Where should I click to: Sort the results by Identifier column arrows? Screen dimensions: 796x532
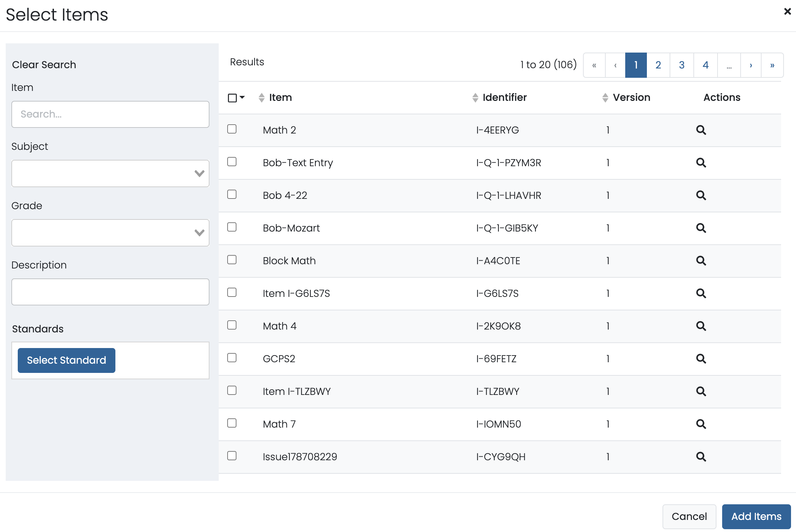point(475,98)
